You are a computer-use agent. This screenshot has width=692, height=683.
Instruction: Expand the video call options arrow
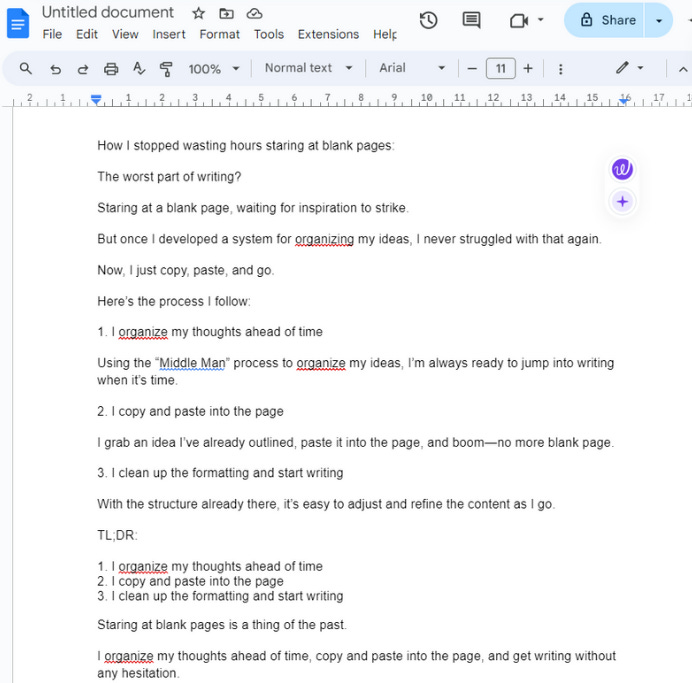tap(541, 19)
